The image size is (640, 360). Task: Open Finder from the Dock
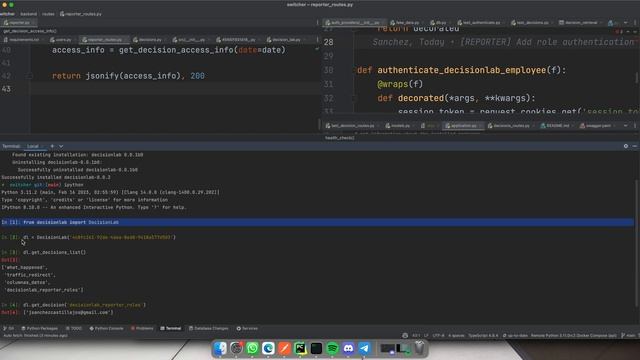pos(220,348)
